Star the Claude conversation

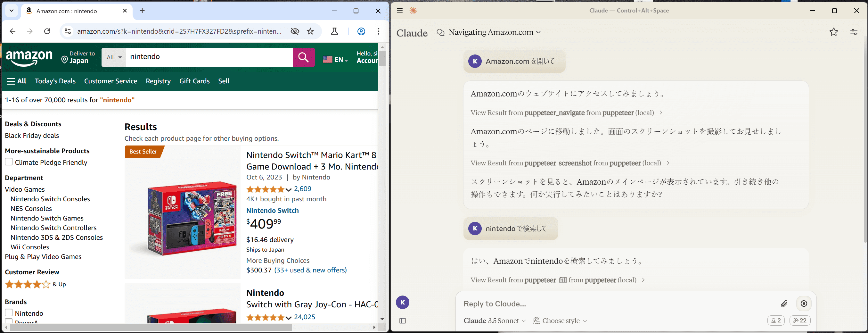(833, 32)
